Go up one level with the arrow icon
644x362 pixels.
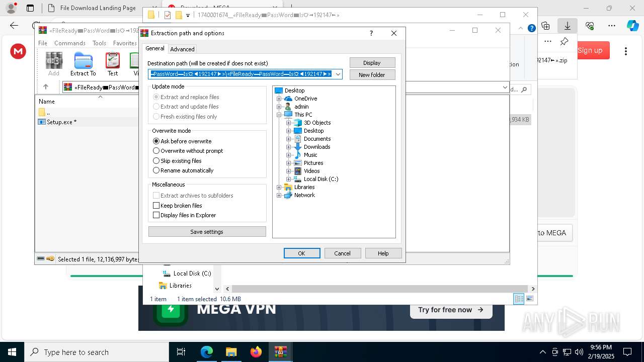coord(46,87)
